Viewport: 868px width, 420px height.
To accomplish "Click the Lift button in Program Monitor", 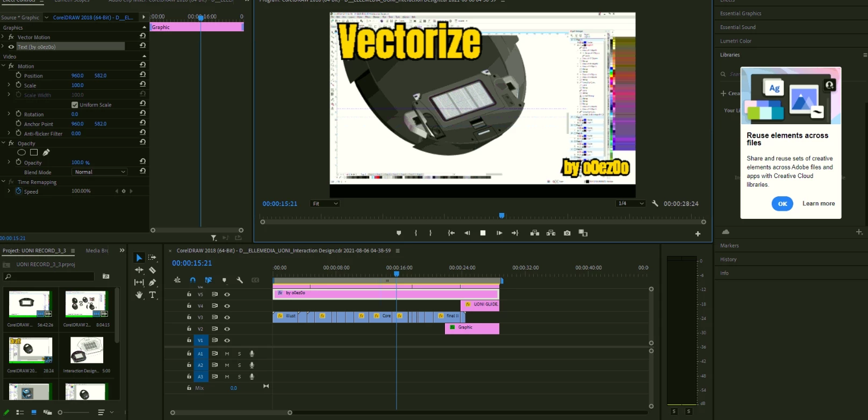I will tap(535, 233).
